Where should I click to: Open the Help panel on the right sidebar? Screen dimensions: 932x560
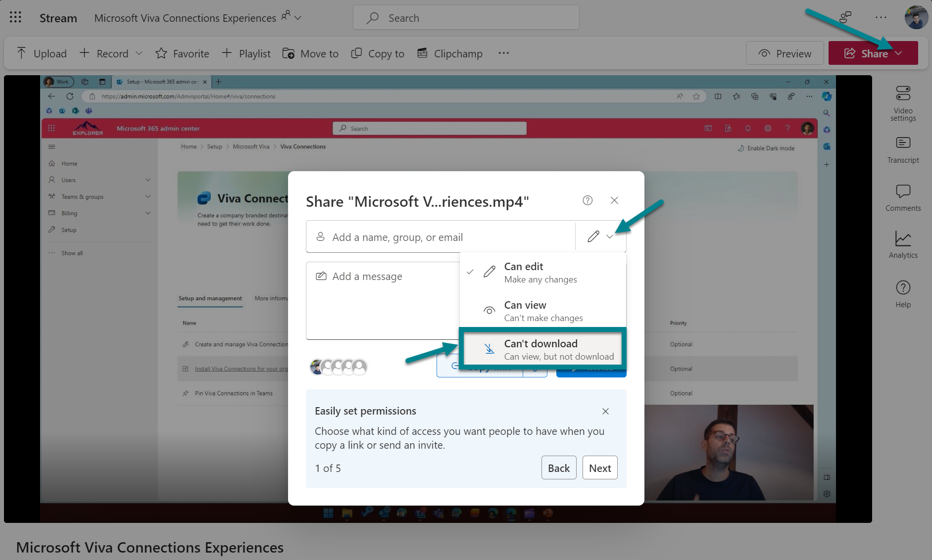(903, 293)
